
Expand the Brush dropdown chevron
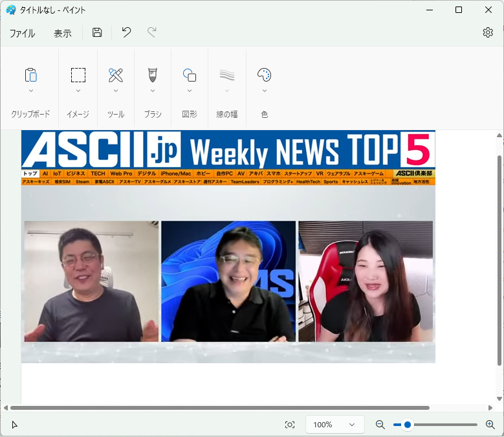click(x=153, y=91)
